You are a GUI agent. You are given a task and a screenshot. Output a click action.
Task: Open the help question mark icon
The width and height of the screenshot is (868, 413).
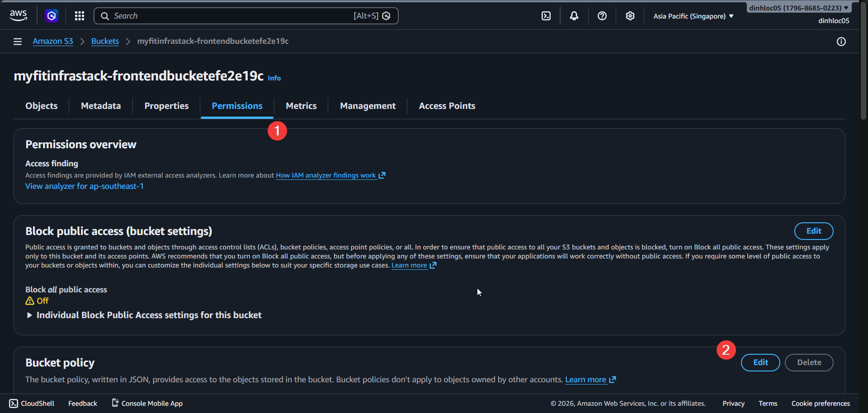coord(602,16)
